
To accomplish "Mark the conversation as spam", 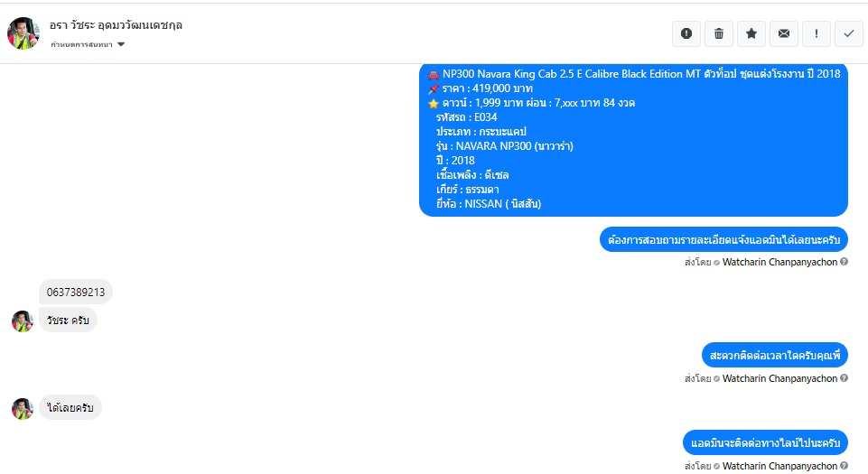I will [x=686, y=33].
